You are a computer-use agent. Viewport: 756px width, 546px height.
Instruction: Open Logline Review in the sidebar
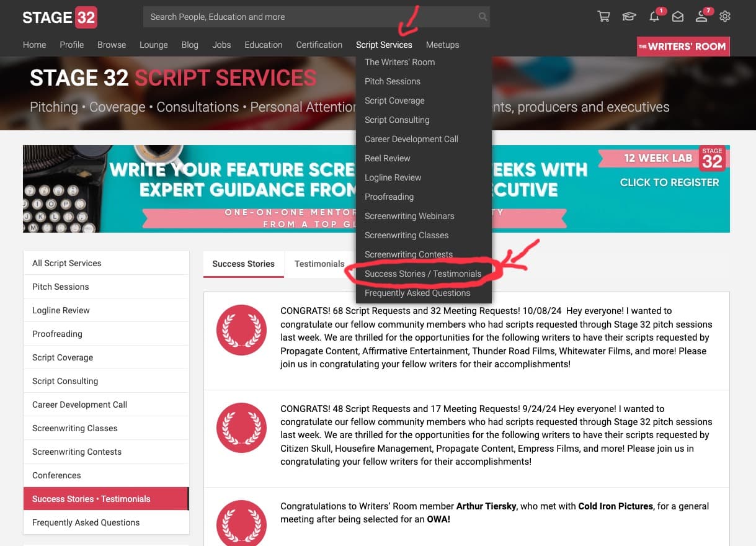[x=106, y=310]
